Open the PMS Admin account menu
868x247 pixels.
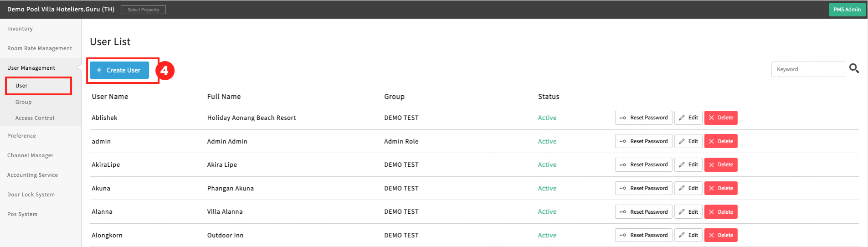(x=847, y=10)
